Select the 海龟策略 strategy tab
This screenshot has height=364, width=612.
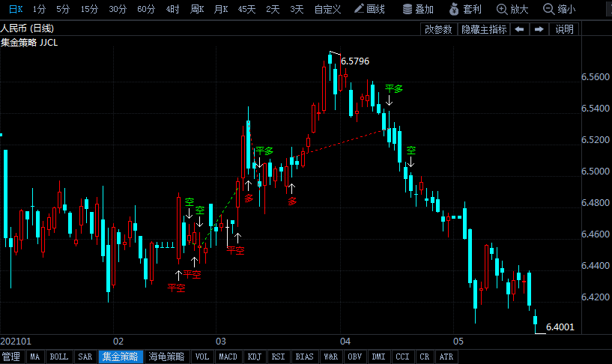(x=166, y=357)
